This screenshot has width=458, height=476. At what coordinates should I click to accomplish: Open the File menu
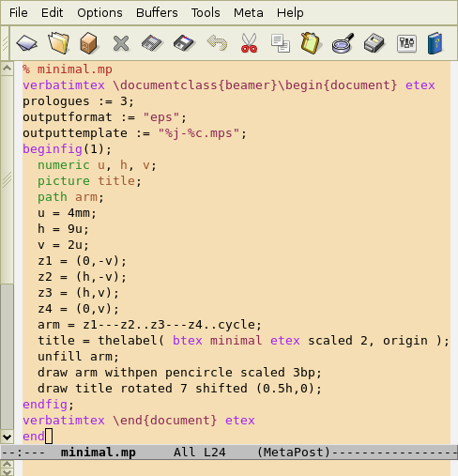coord(19,13)
